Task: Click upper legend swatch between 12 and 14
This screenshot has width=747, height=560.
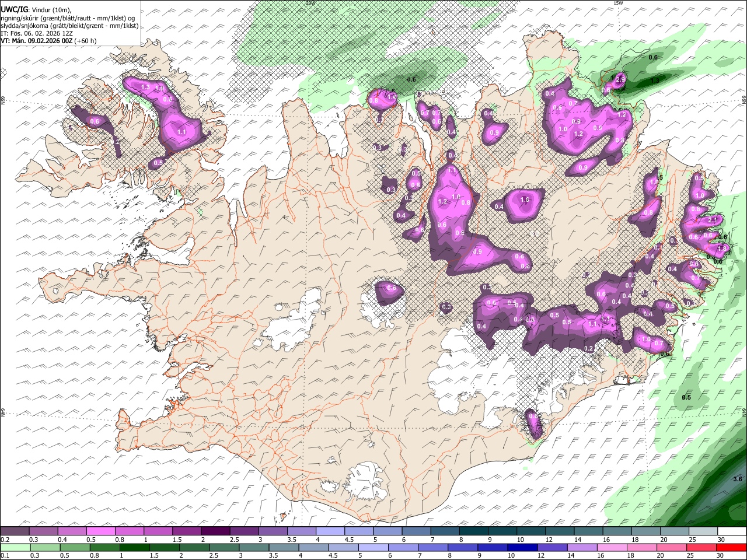Action: click(559, 531)
